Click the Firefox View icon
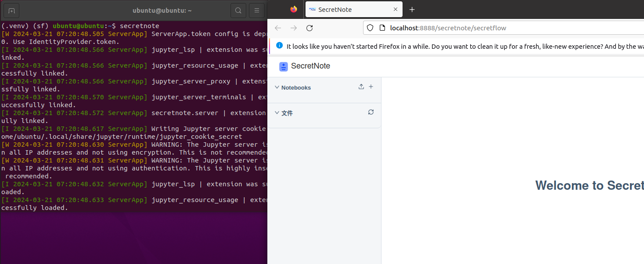 pos(294,9)
